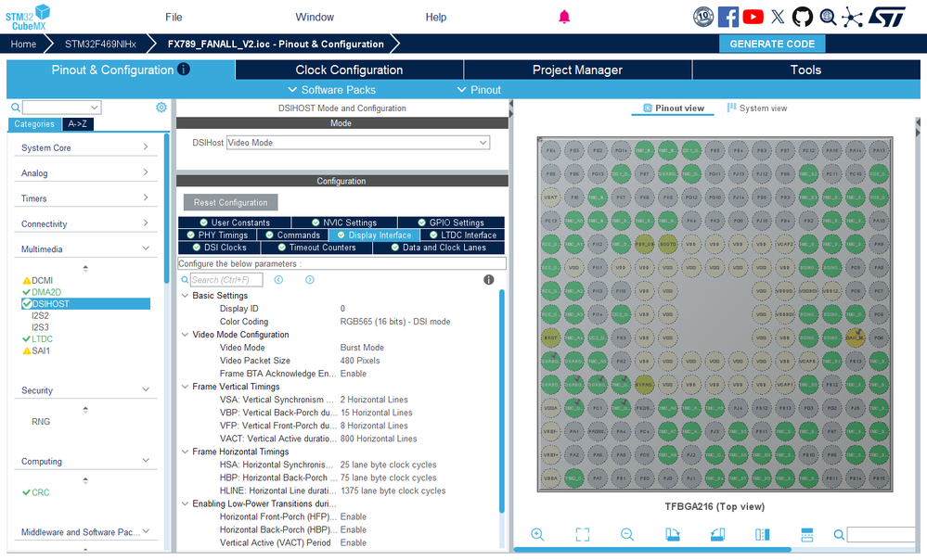Show parameter information panel icon
The image size is (927, 560).
488,279
